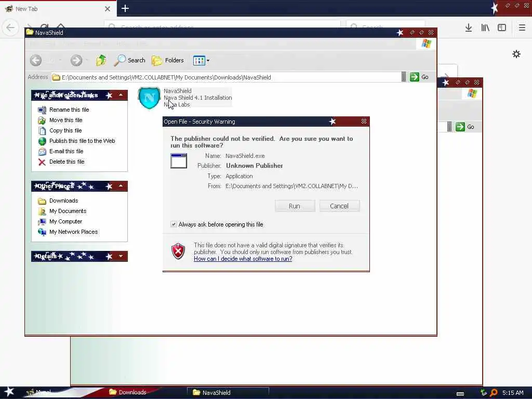Open My Documents in Other Places
This screenshot has height=399, width=532.
(x=68, y=211)
